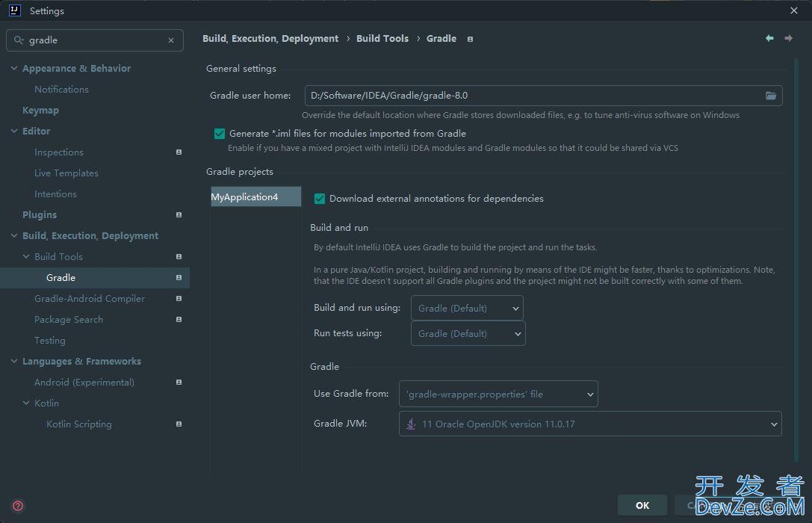Click project icon beside Gradle-Android Compiler
This screenshot has height=523, width=812.
(179, 299)
